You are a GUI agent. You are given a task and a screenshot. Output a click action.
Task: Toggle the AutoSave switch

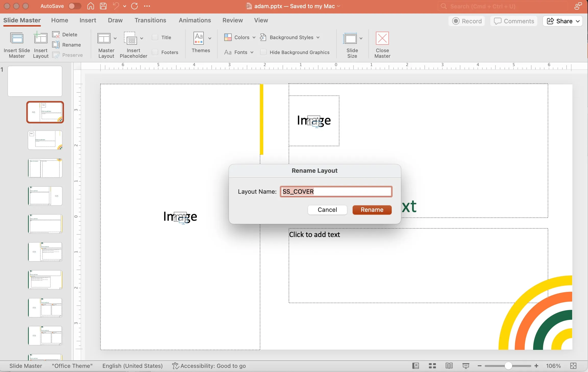coord(75,6)
